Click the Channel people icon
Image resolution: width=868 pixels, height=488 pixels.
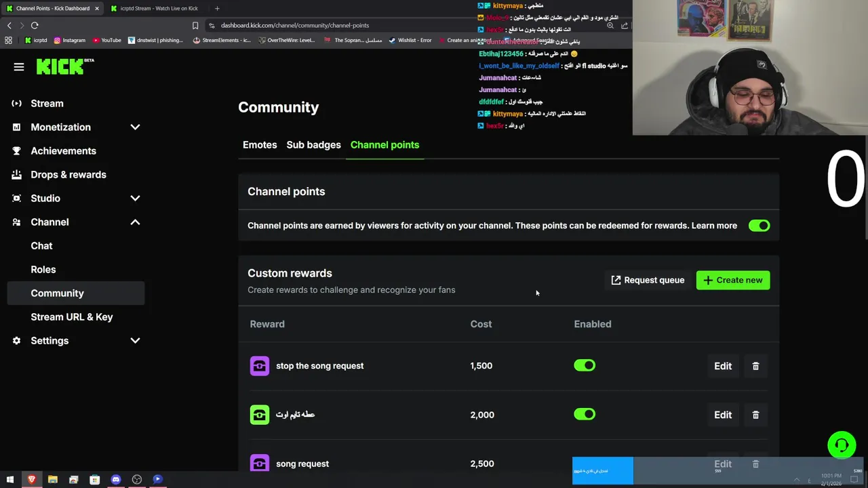16,222
